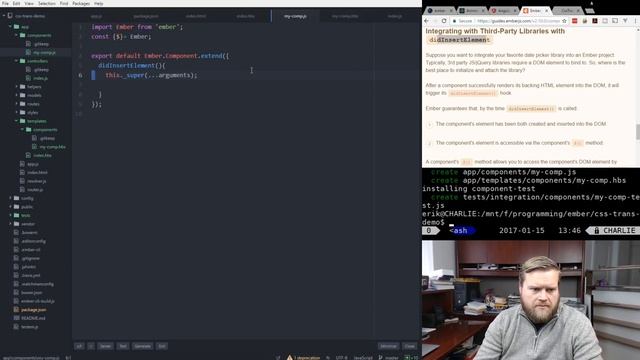Click the terminal tmux window indicator 0

point(429,231)
